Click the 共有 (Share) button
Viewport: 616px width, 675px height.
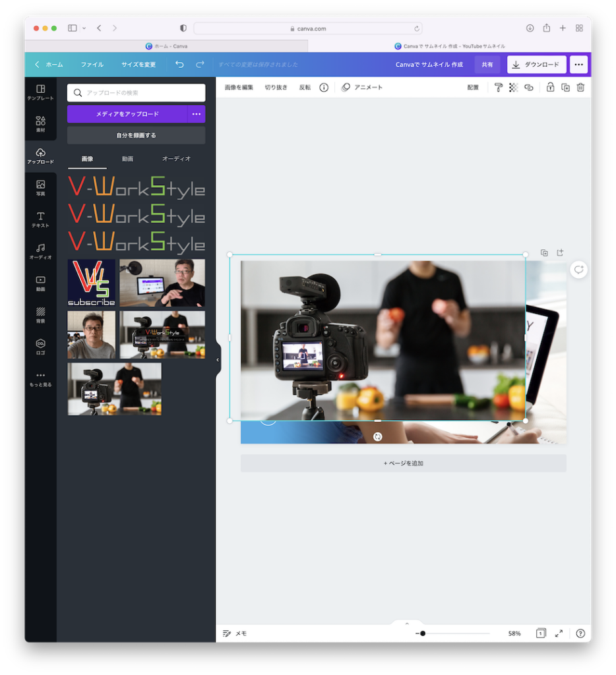[x=487, y=64]
